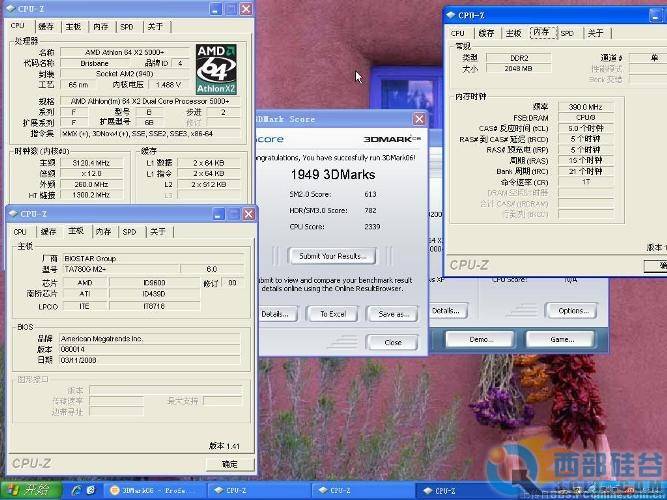Switch to 缓存 tab in motherboard CPU-Z window
667x500 pixels.
tap(48, 232)
